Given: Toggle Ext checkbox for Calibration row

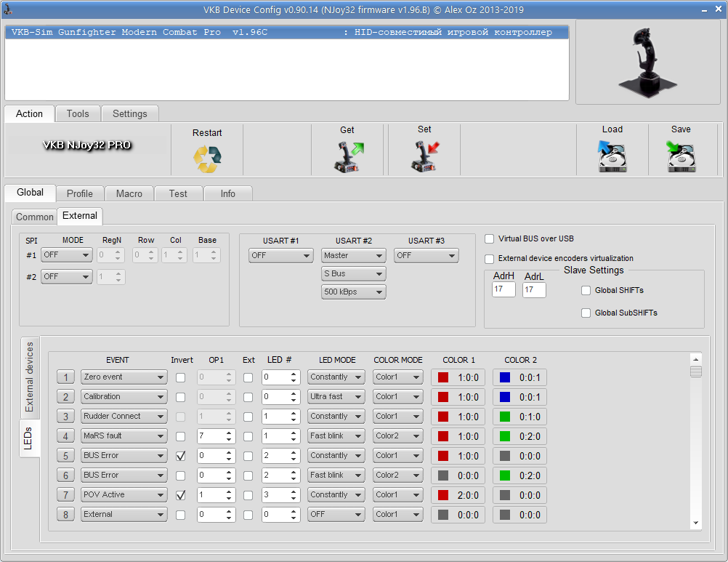Looking at the screenshot, I should click(248, 397).
